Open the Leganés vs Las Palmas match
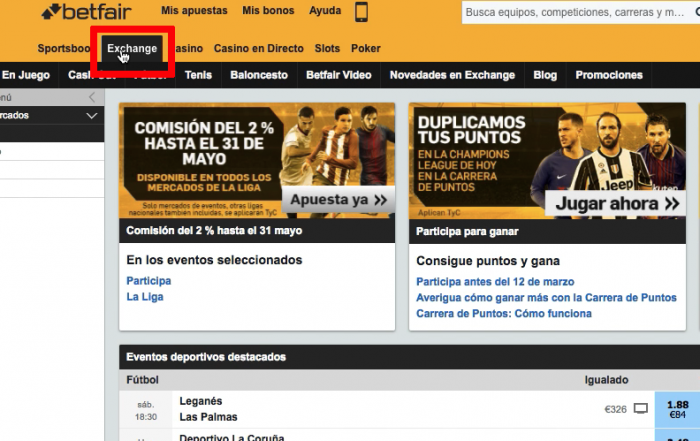This screenshot has width=700, height=441. [x=208, y=409]
